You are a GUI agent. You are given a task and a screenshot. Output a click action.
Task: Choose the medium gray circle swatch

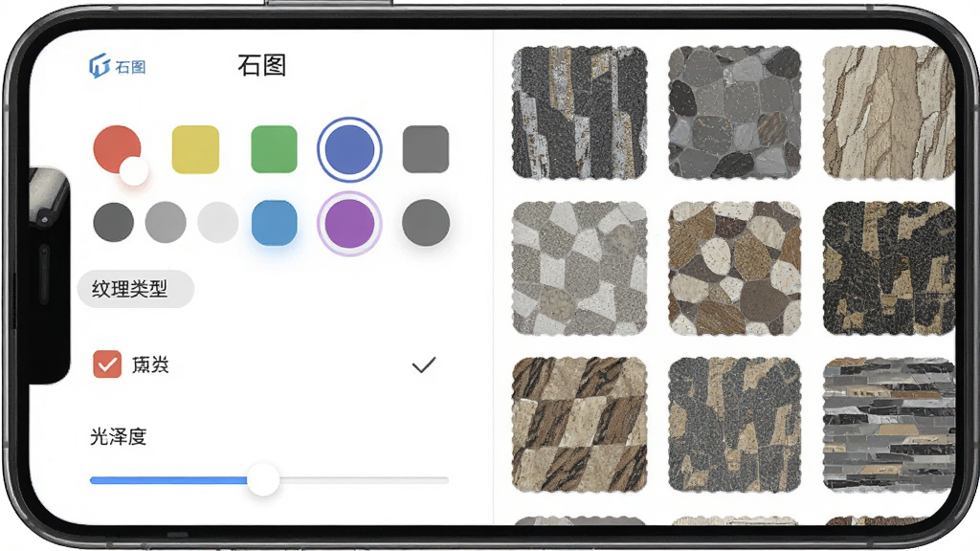(x=166, y=222)
